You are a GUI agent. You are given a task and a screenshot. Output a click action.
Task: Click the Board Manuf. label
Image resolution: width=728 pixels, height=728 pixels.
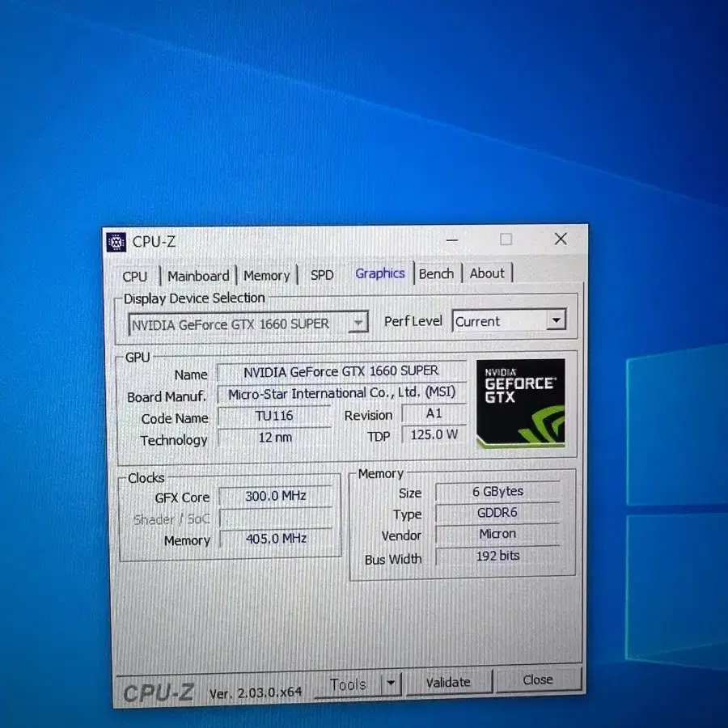tap(166, 397)
